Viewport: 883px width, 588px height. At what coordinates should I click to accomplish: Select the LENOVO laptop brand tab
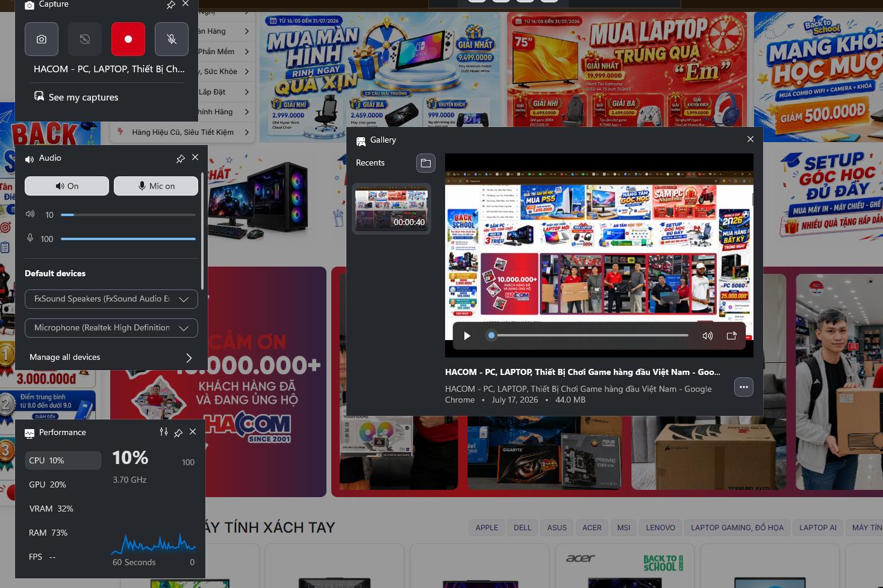click(661, 528)
